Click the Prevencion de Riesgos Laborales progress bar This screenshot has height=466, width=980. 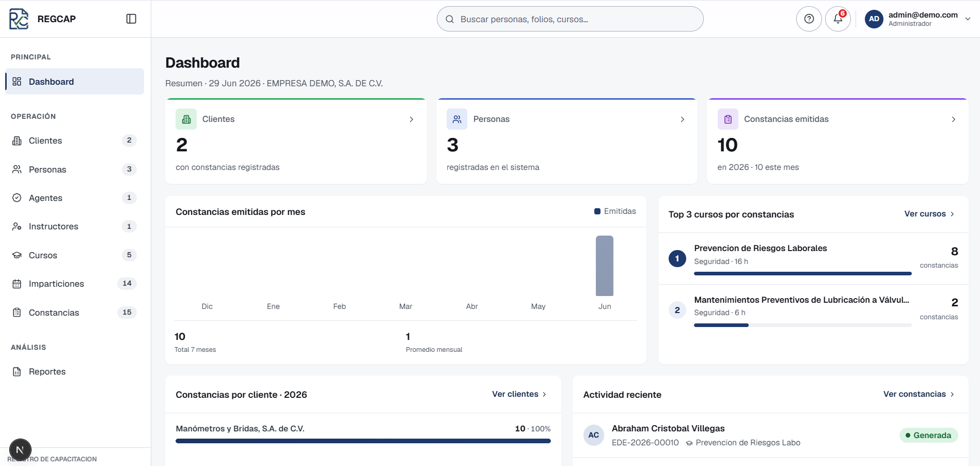click(x=803, y=274)
